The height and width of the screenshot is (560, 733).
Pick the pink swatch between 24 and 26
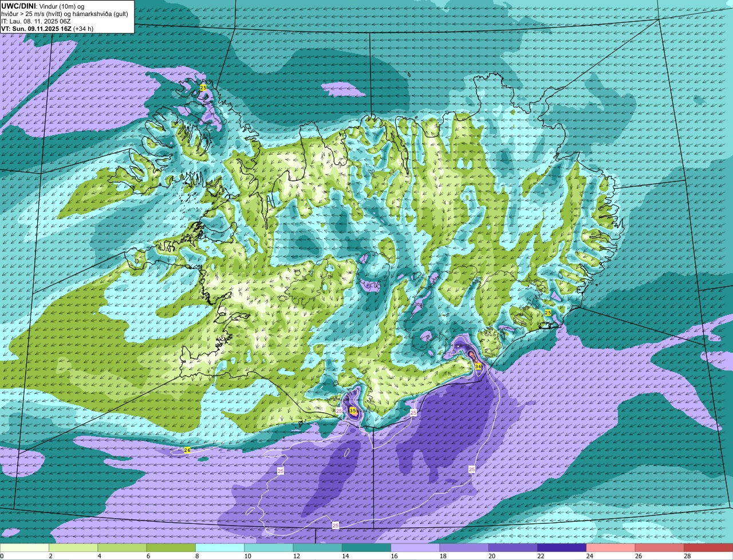[x=611, y=548]
